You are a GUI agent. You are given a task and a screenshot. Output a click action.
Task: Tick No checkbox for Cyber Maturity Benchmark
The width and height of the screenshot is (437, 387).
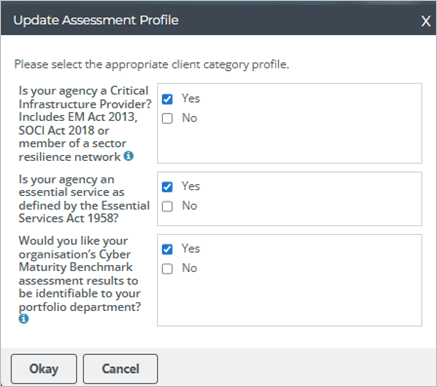(x=167, y=269)
